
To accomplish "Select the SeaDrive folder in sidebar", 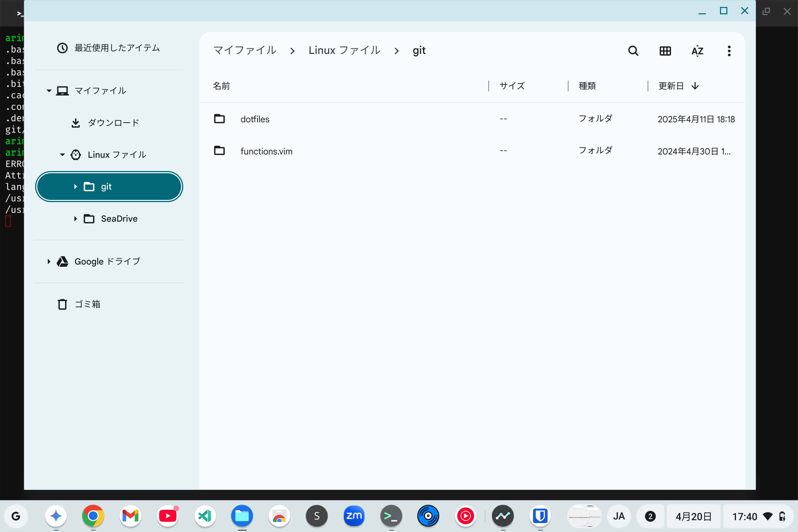I will click(109, 219).
